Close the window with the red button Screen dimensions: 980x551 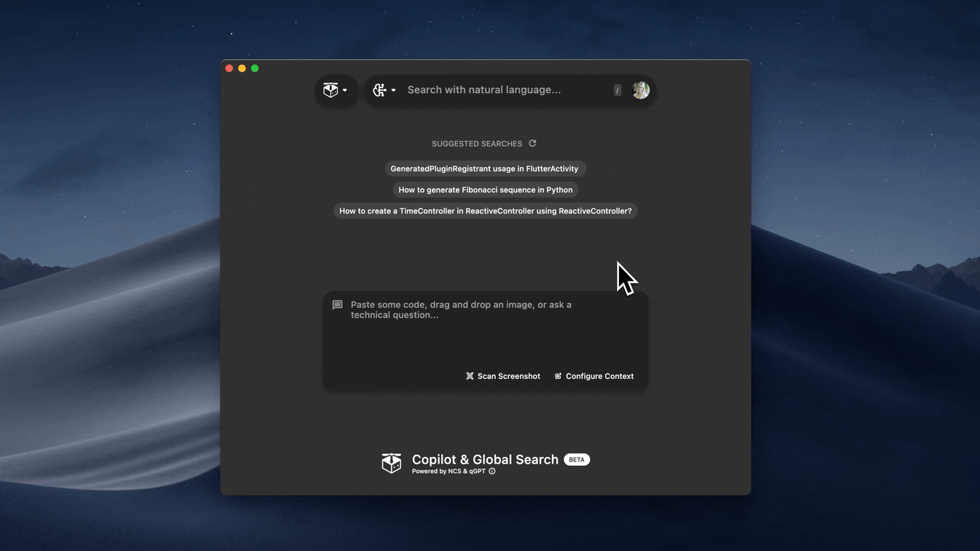(229, 69)
